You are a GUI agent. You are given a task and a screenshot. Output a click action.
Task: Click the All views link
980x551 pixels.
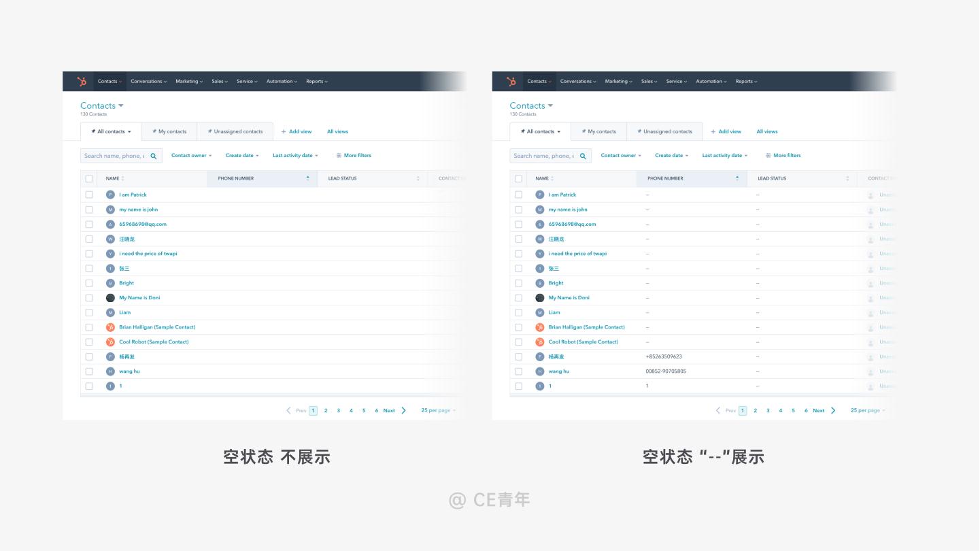point(338,131)
